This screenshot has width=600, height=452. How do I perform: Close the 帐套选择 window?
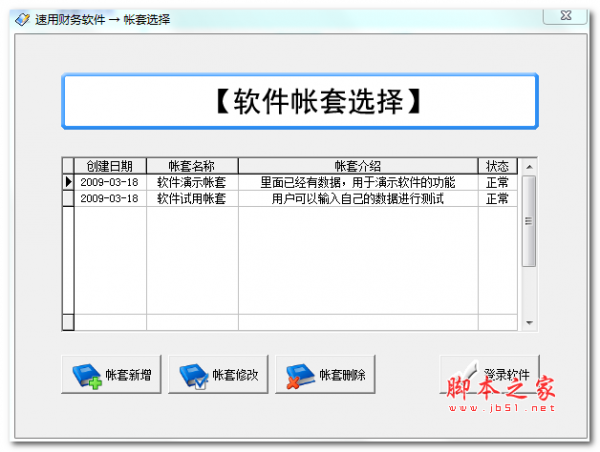565,16
